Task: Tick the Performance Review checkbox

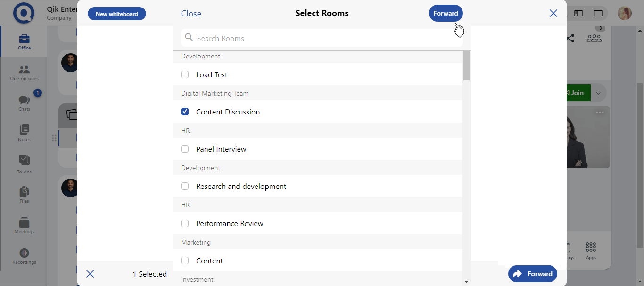Action: [x=185, y=223]
